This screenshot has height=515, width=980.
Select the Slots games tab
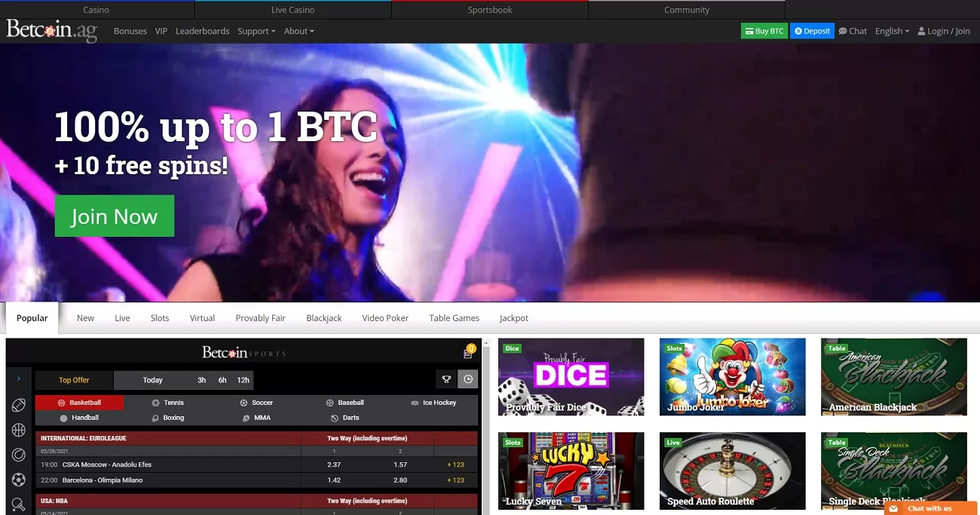[x=160, y=318]
